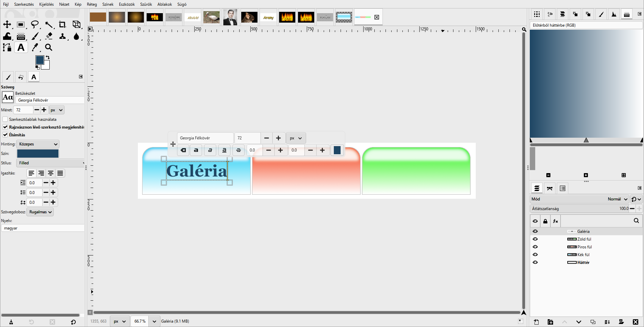This screenshot has height=327, width=644.
Task: Hide the Háttér layer
Action: 535,263
